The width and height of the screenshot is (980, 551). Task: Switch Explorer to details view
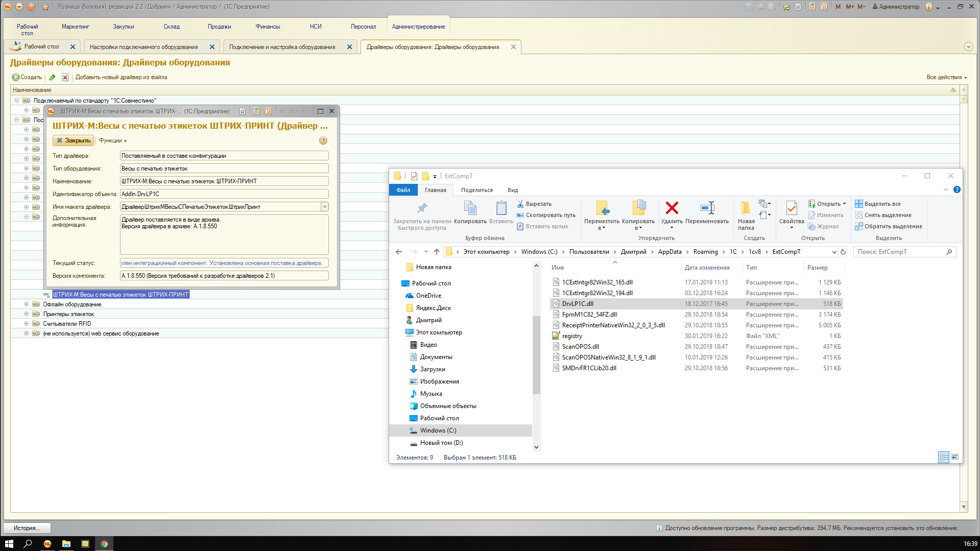tap(944, 457)
